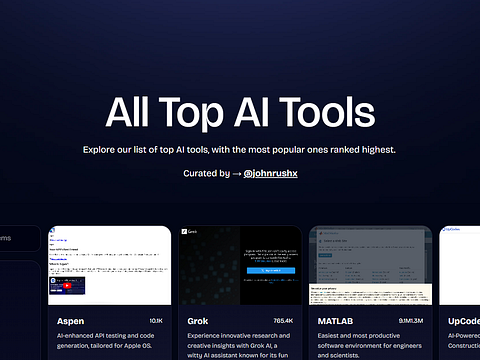The height and width of the screenshot is (360, 480).
Task: Click the Grok logo icon in preview
Action: pyautogui.click(x=184, y=231)
